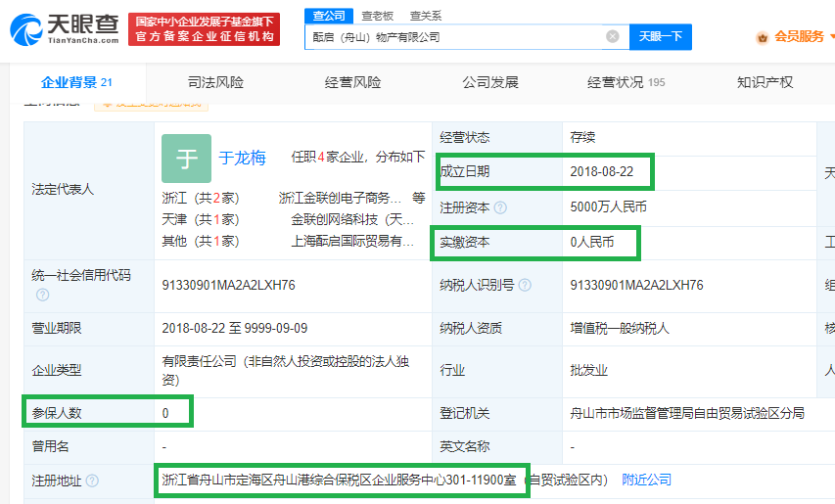Click the crown icon beside 会员服务

pyautogui.click(x=762, y=37)
